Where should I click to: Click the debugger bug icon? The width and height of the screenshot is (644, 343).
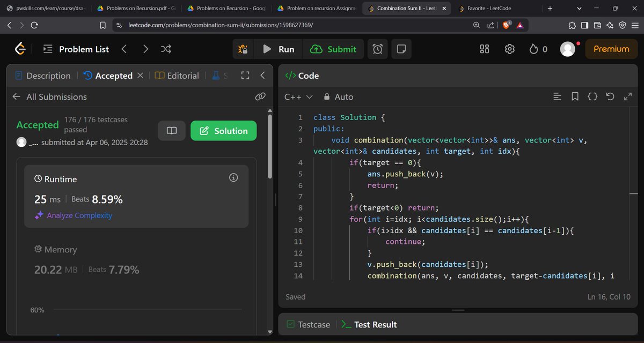point(243,49)
